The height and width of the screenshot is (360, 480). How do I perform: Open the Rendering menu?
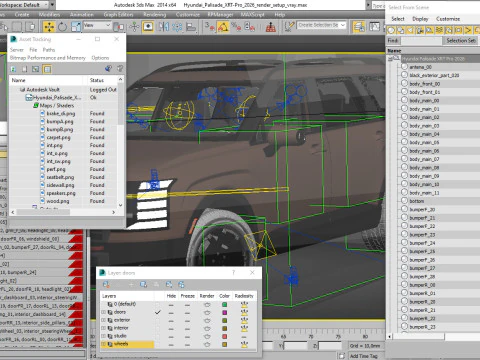[155, 15]
